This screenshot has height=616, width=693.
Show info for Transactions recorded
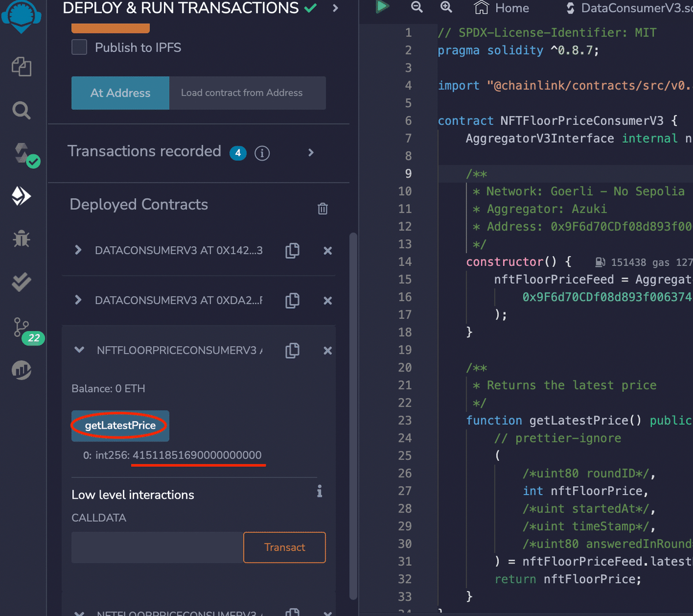click(x=262, y=153)
